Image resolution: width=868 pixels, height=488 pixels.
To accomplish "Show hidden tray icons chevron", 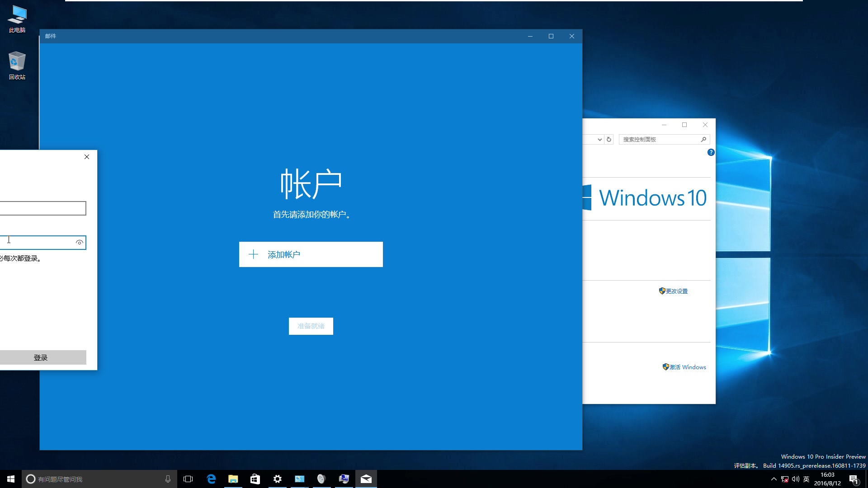I will point(774,479).
